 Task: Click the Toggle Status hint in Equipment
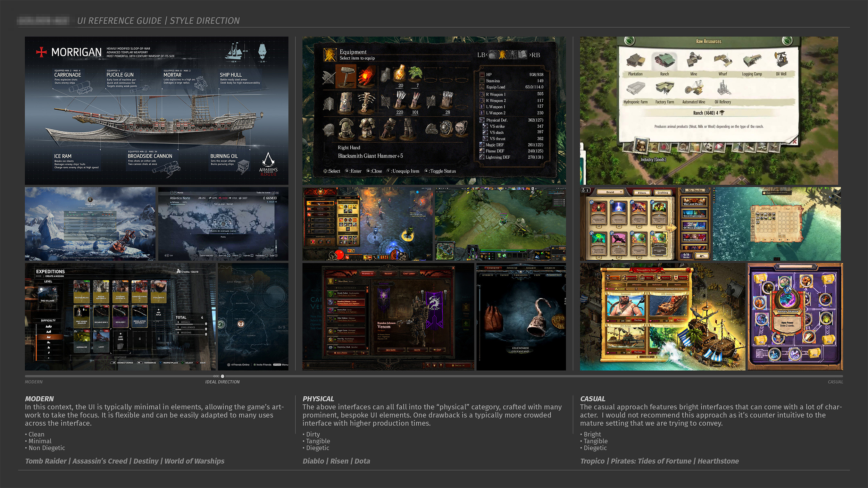click(x=440, y=171)
